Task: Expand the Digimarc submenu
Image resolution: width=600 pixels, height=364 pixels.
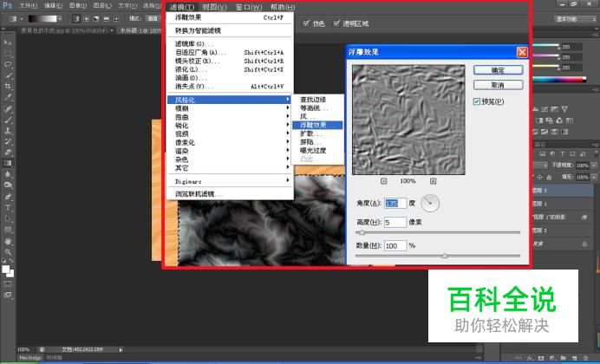Action: (x=230, y=181)
